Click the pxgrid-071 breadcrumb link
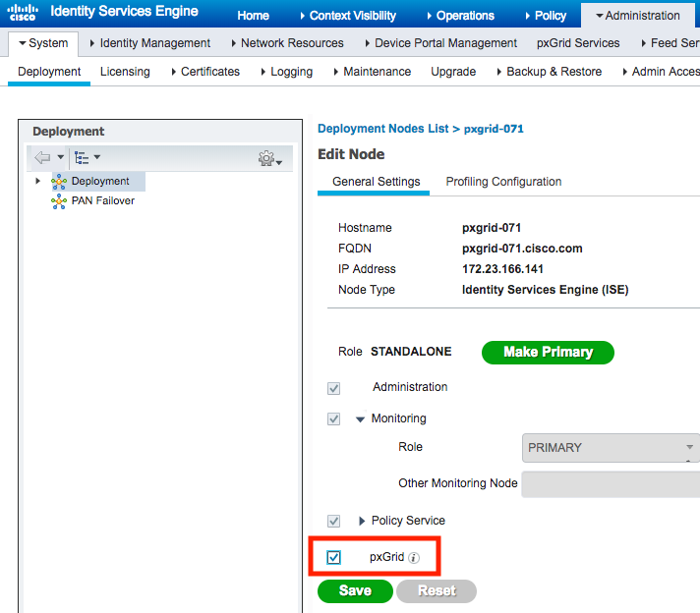Image resolution: width=700 pixels, height=613 pixels. (x=494, y=129)
